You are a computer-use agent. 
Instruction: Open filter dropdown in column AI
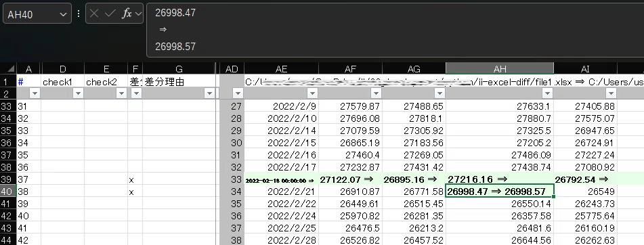point(611,93)
